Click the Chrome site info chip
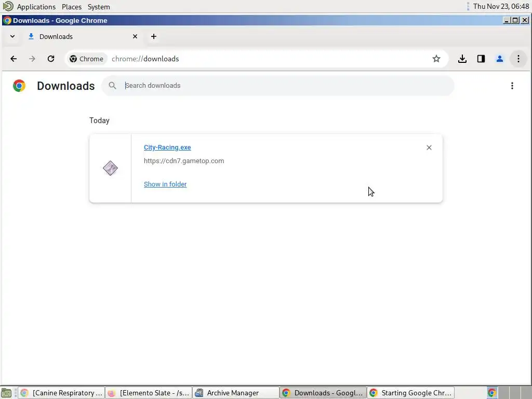 [87, 59]
